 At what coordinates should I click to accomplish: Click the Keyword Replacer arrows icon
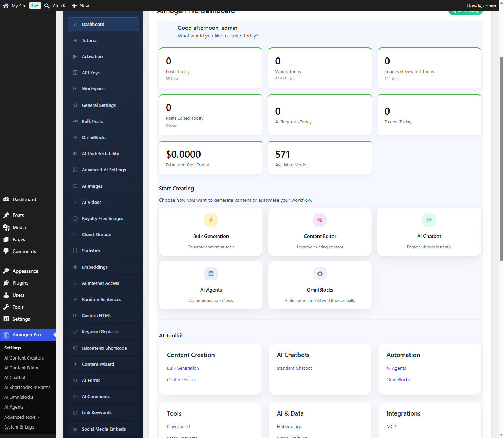point(75,332)
